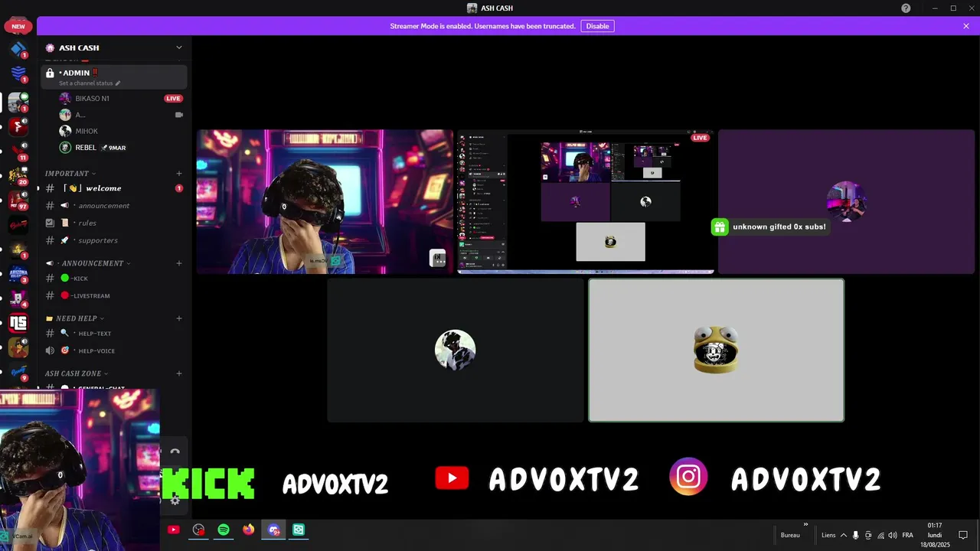
Task: Add channel to NEED HELP category
Action: pos(179,318)
